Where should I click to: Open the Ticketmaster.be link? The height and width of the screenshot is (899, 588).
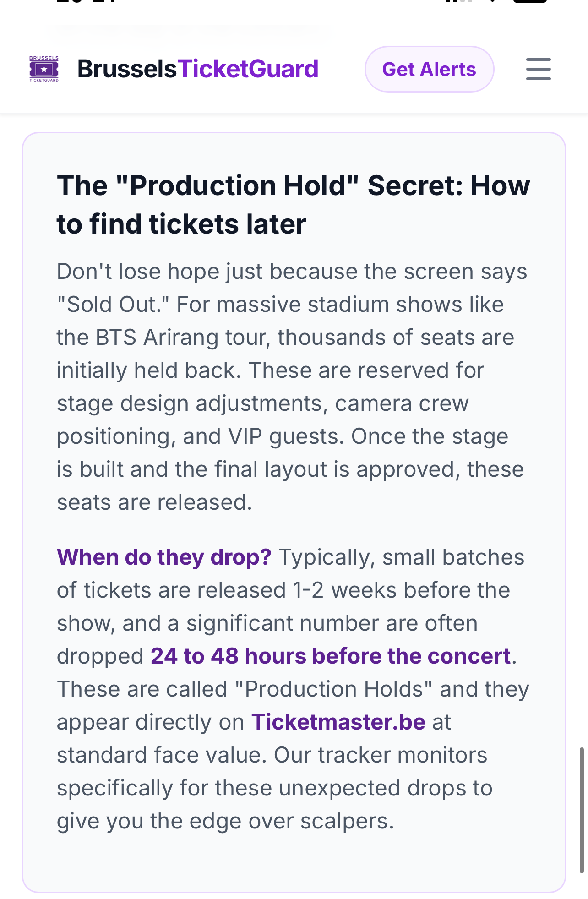[x=338, y=721]
